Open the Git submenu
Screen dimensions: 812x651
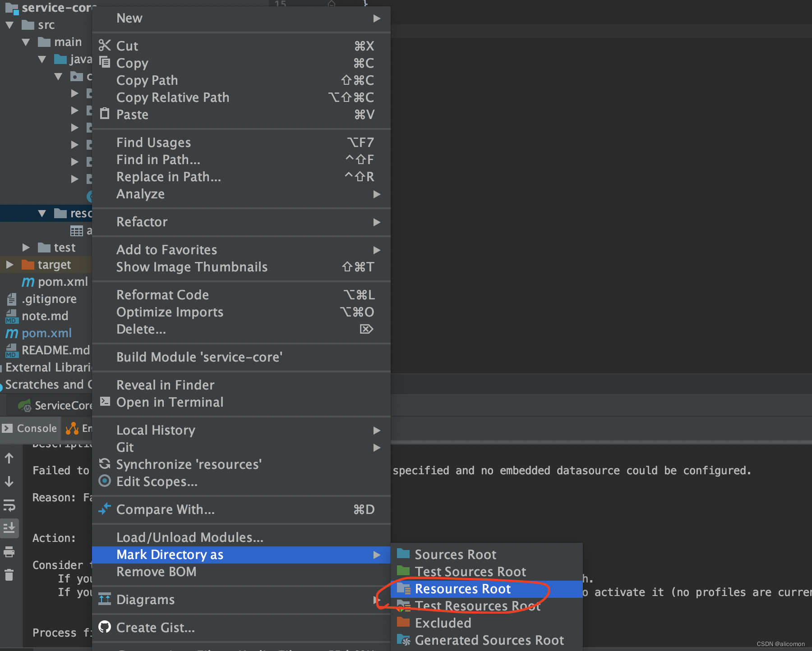pos(241,447)
